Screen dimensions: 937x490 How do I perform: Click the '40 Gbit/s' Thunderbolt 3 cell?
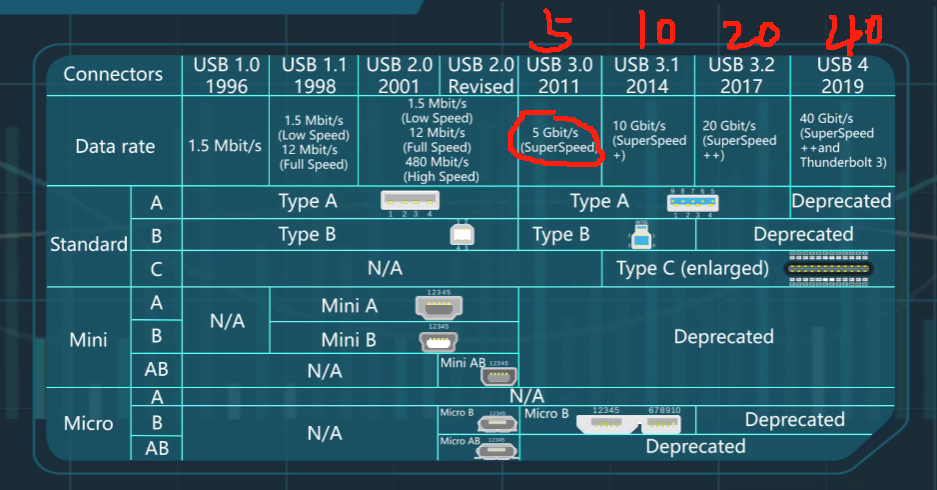[843, 140]
